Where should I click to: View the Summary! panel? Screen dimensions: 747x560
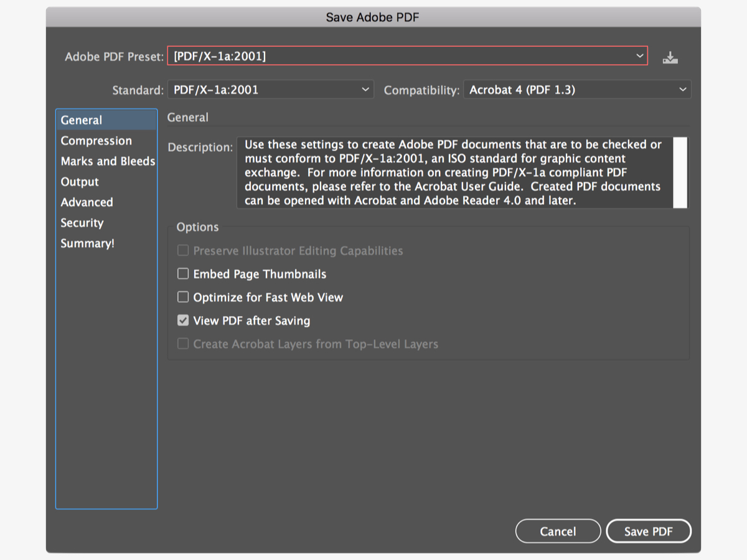[87, 243]
